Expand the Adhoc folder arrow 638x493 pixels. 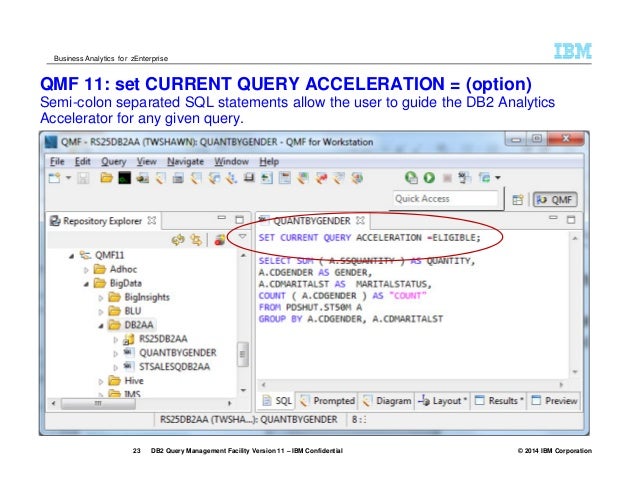coord(86,270)
